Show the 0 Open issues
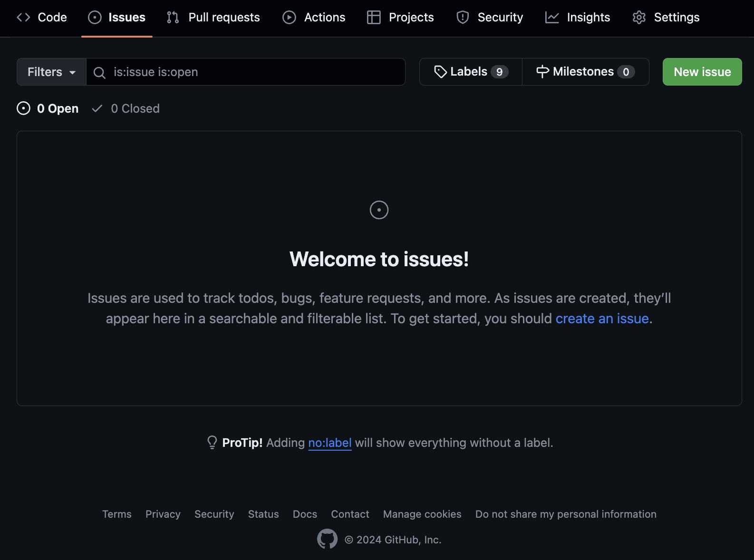The height and width of the screenshot is (560, 754). click(x=48, y=108)
